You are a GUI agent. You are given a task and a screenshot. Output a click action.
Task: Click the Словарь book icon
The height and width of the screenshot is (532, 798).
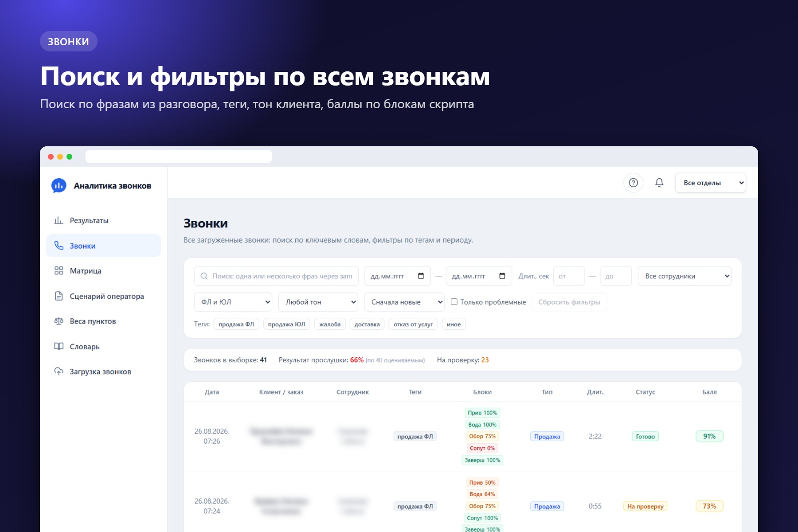(59, 347)
